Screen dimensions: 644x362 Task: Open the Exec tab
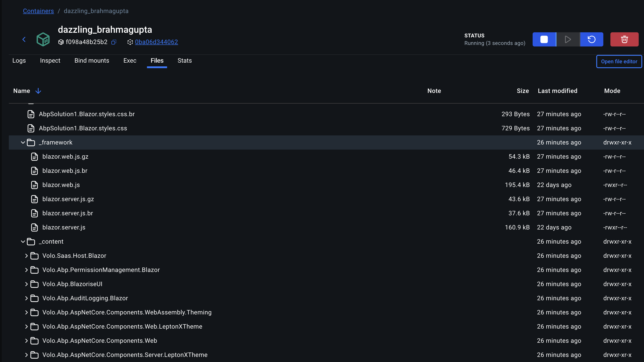coord(130,61)
